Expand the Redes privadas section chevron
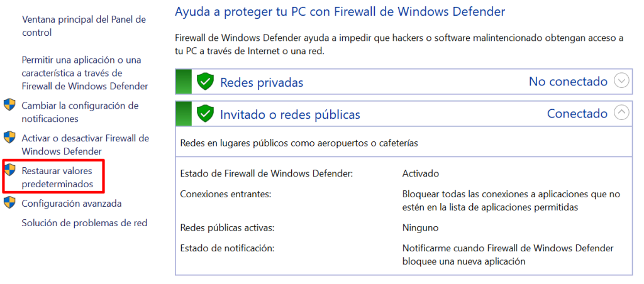644x284 pixels. (621, 81)
